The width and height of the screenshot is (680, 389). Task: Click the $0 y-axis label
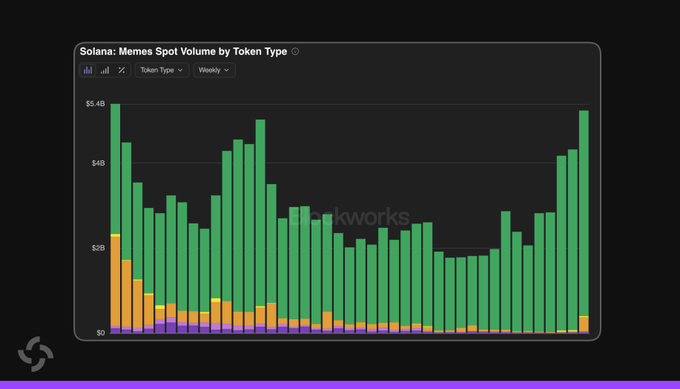[101, 333]
